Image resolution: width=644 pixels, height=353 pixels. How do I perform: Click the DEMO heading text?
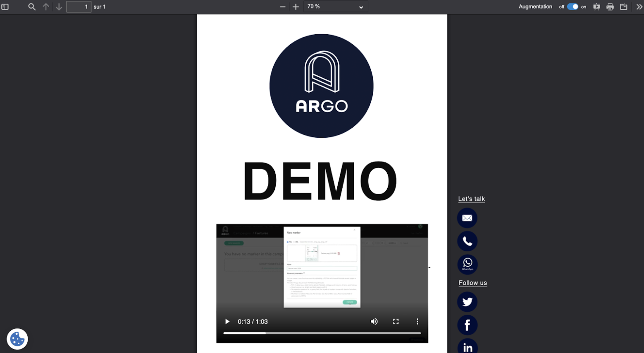[320, 181]
